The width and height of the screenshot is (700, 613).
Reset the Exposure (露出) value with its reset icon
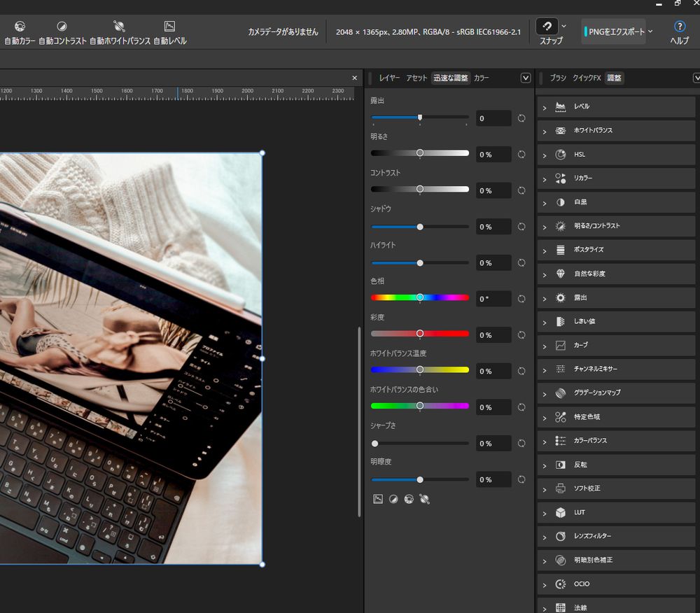[x=521, y=118]
